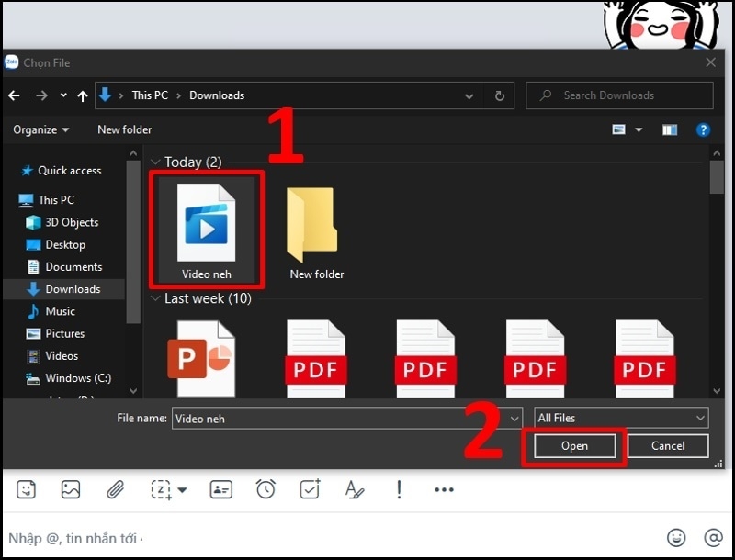Click the contact card icon
The width and height of the screenshot is (735, 560).
point(220,490)
